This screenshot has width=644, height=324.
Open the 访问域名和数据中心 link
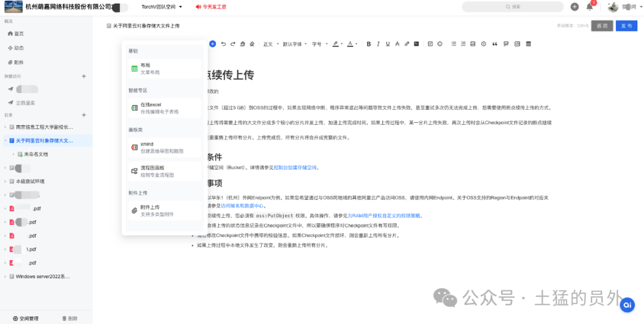click(x=243, y=206)
